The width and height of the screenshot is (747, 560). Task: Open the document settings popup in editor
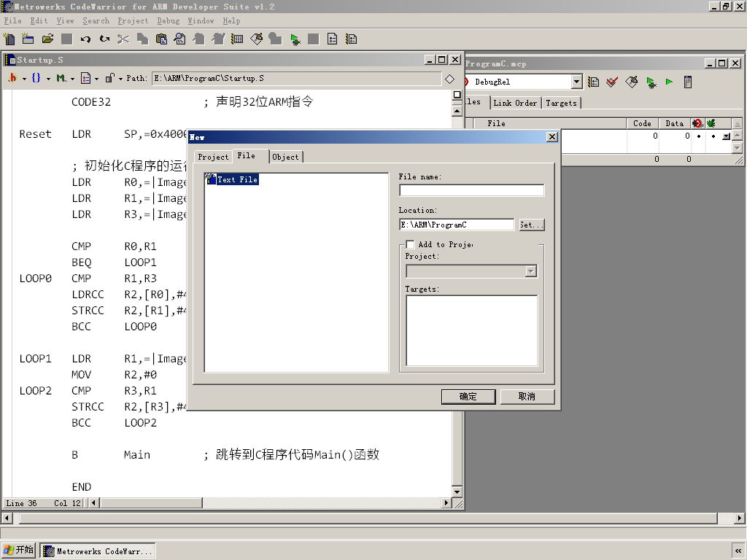point(90,78)
